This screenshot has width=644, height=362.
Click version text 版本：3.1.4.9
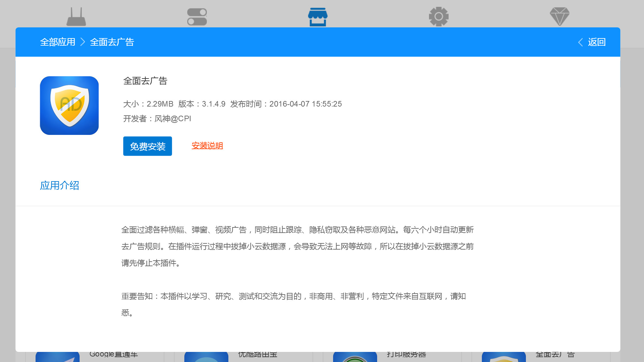click(202, 104)
